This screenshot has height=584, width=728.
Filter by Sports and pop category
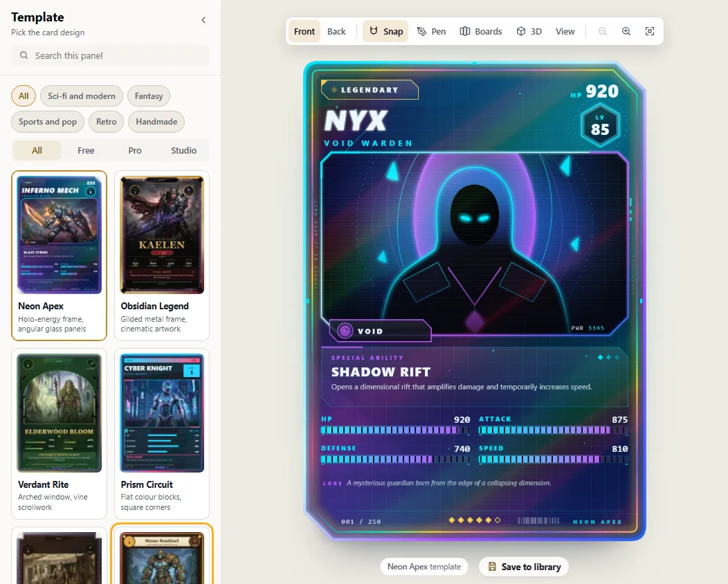pos(48,122)
